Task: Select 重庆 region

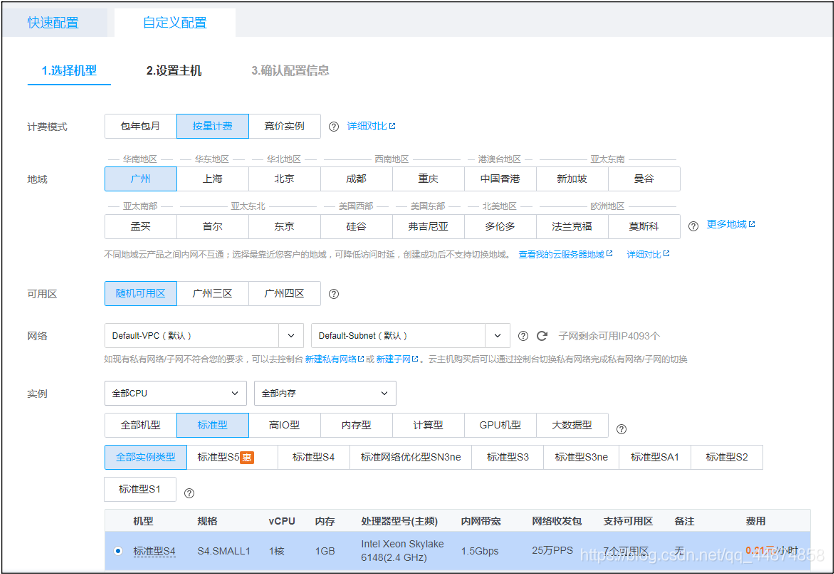Action: [x=428, y=179]
